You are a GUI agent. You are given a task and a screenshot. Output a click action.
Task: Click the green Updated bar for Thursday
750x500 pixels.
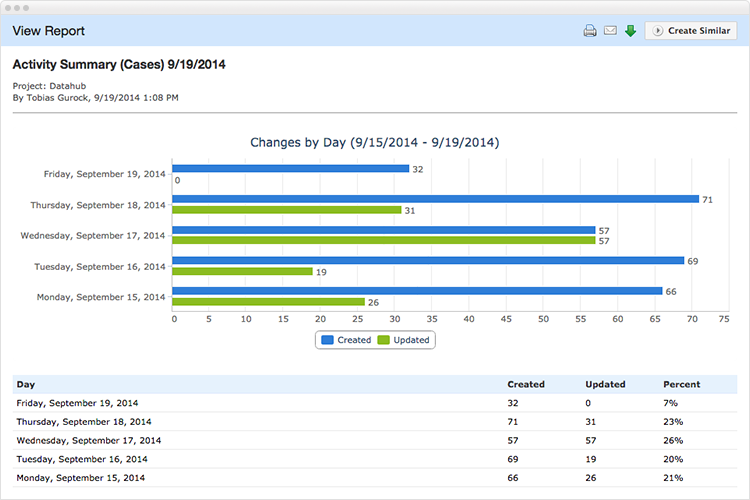287,210
